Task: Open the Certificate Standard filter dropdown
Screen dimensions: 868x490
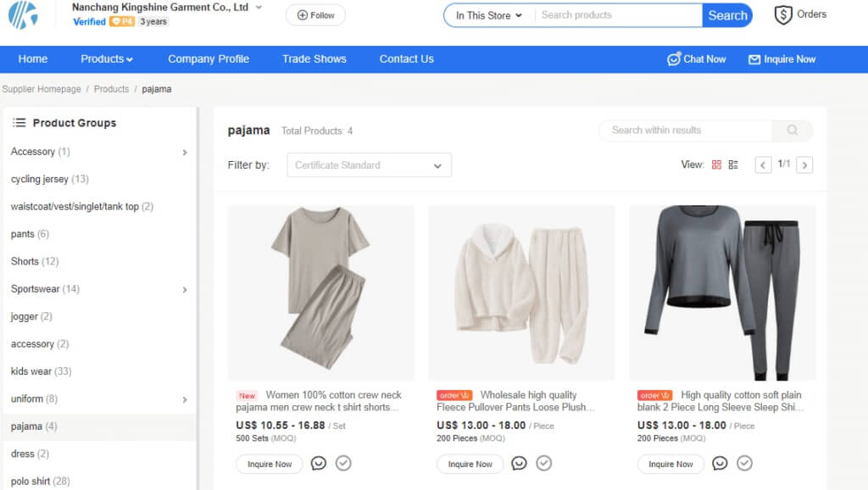Action: 369,164
